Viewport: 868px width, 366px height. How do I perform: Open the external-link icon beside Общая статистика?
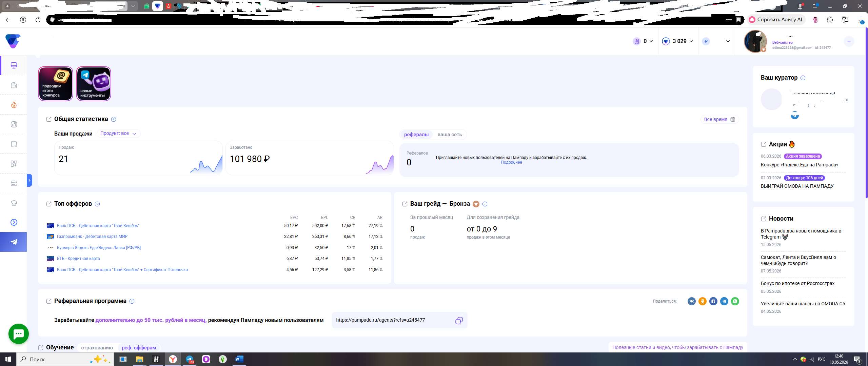pos(49,119)
